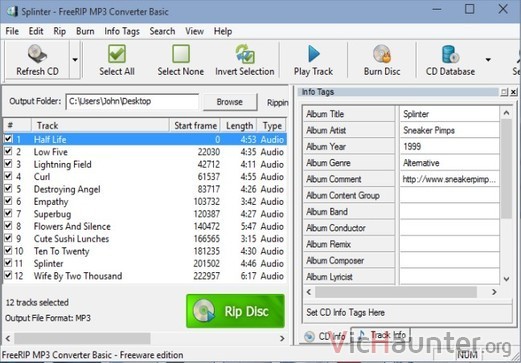Image resolution: width=521 pixels, height=363 pixels.
Task: Sort by the Start frame column header
Action: 195,126
